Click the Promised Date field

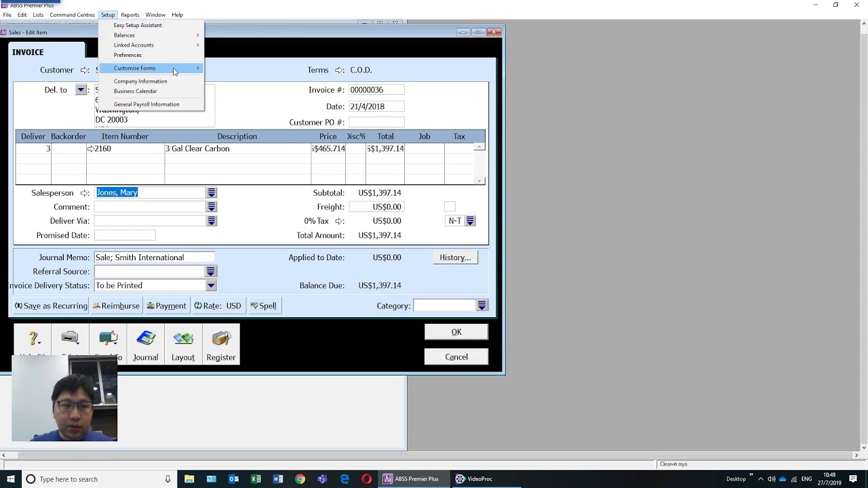[125, 235]
